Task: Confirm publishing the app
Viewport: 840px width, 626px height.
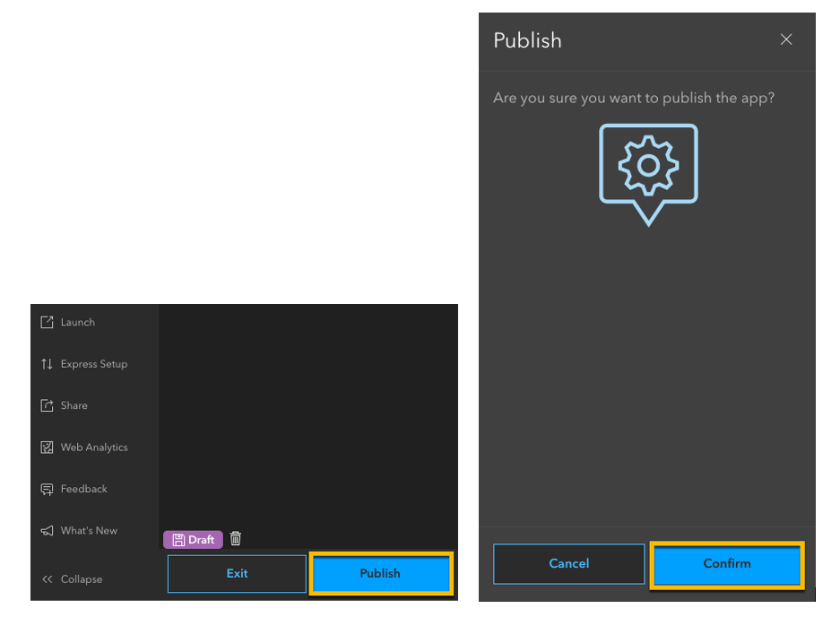Action: pos(726,564)
